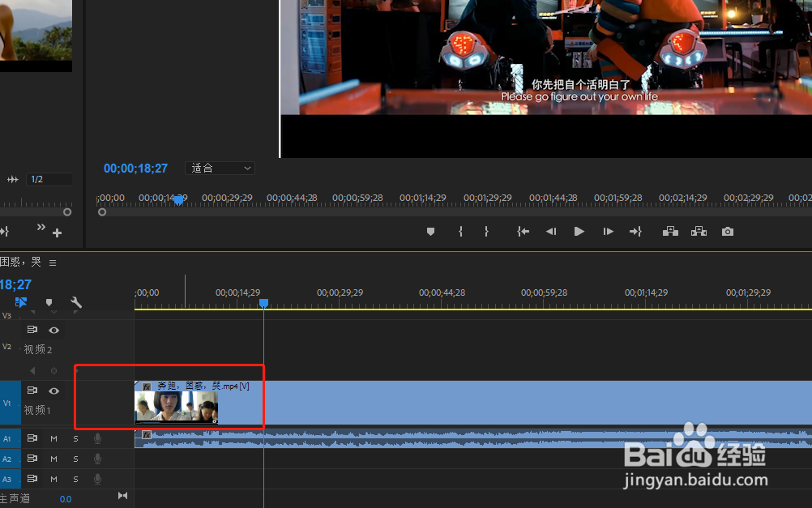Select the A1 audio waveform clip
This screenshot has width=812, height=508.
point(472,438)
